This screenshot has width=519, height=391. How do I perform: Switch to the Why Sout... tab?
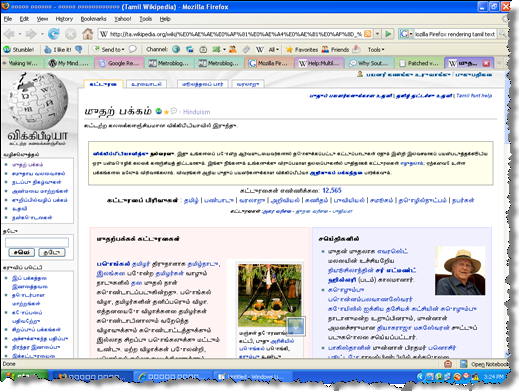(369, 63)
